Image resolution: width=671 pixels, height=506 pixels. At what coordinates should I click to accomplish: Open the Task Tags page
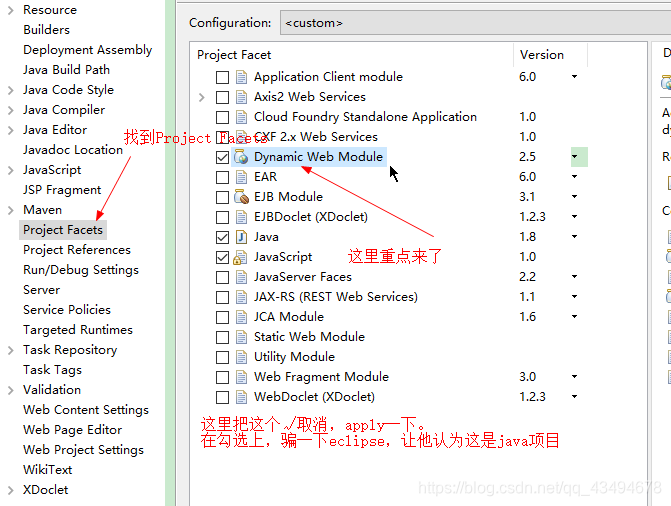click(52, 370)
